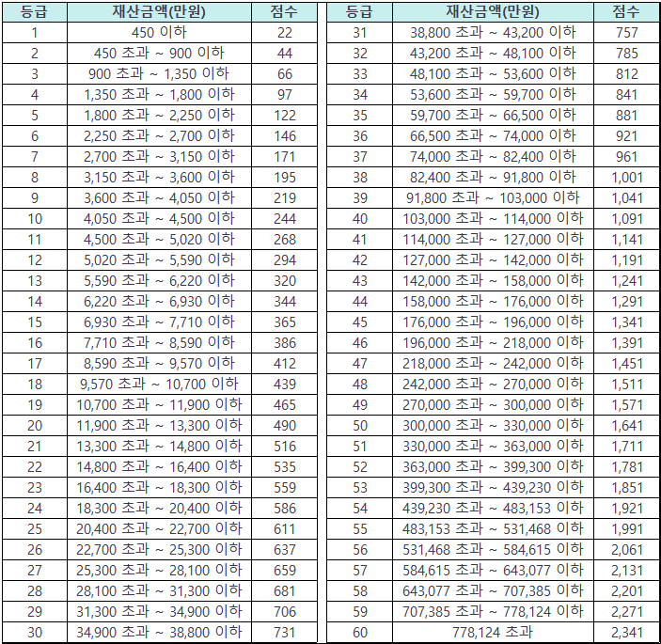Select the cell '22,700 초과 ~ 25,300 이하'
The image size is (661, 644).
[x=159, y=549]
